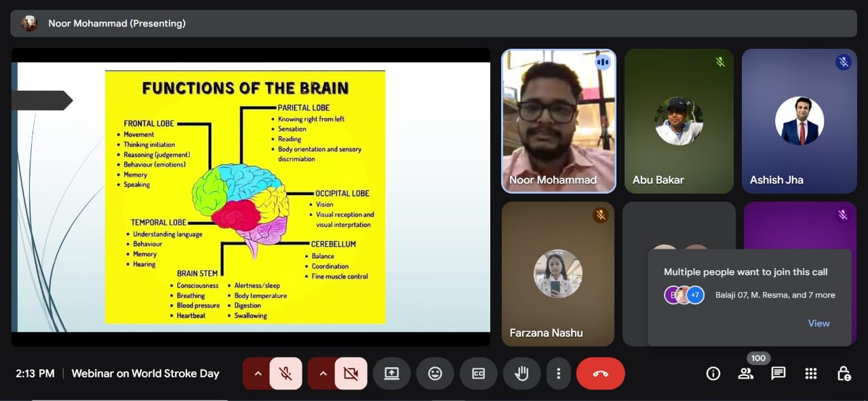Viewport: 868px width, 401px height.
Task: Open the meeting details info icon
Action: click(713, 373)
